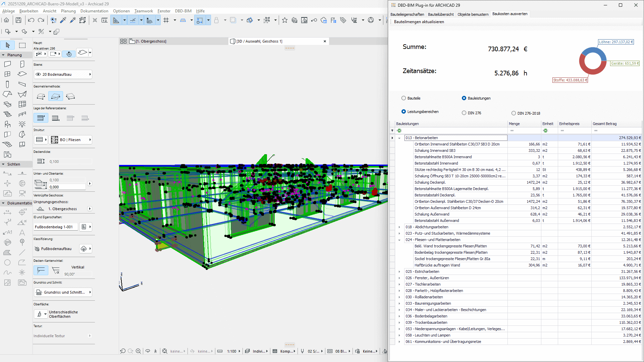Select the DIN 276 radio button
The image size is (644, 362).
(x=464, y=113)
